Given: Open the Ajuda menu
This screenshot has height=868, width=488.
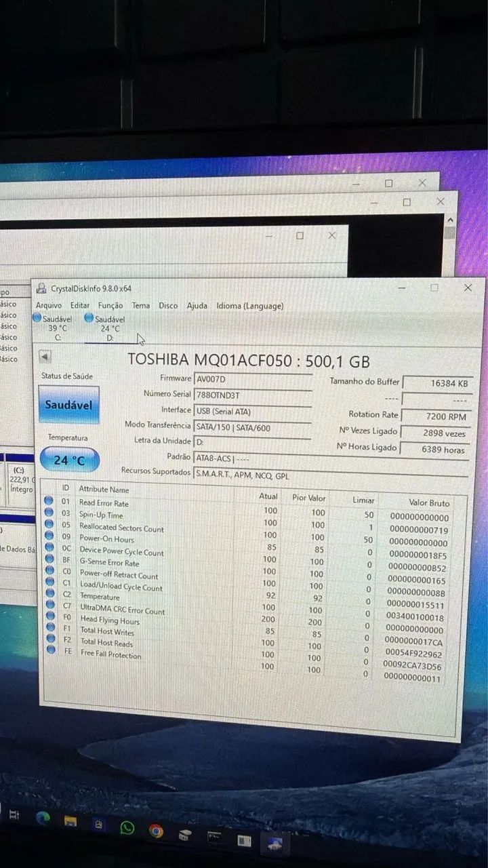Looking at the screenshot, I should (x=197, y=306).
